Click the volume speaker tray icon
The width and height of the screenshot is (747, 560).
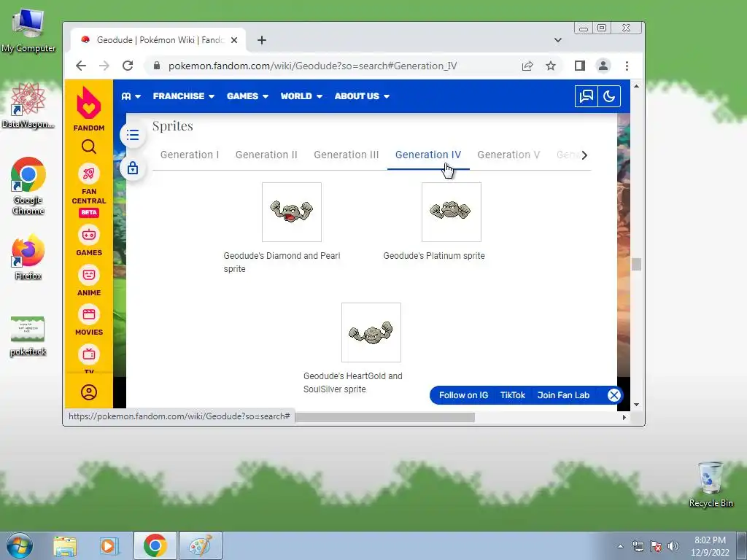tap(673, 546)
